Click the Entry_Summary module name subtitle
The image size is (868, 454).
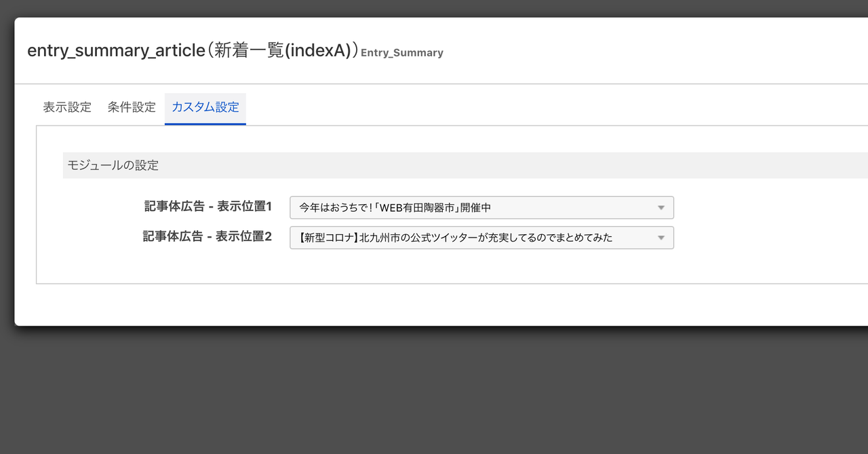point(402,53)
